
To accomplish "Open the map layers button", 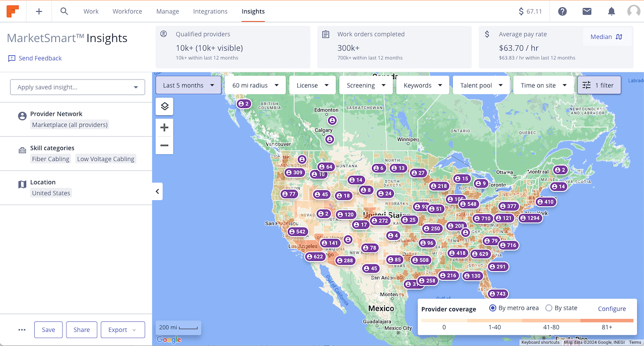I will coord(165,106).
